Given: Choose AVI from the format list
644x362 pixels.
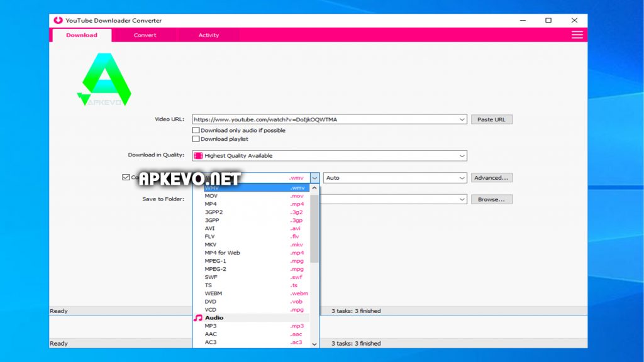Looking at the screenshot, I should pyautogui.click(x=252, y=228).
